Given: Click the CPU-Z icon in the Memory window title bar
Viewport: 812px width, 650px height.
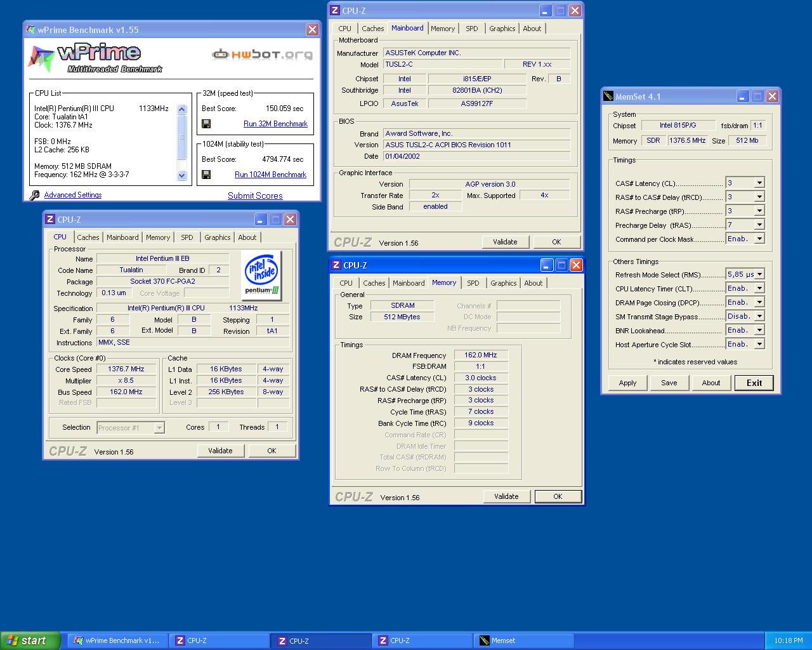Looking at the screenshot, I should click(x=336, y=265).
